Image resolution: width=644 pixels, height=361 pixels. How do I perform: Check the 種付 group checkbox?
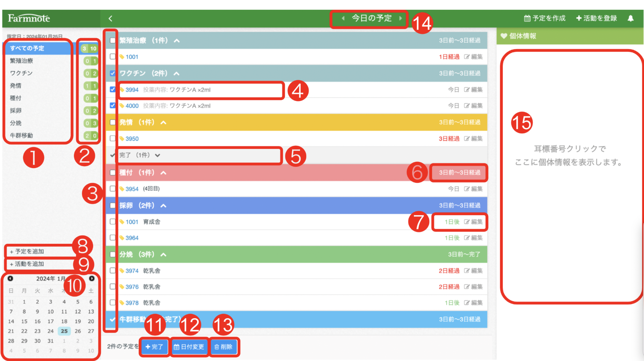coord(113,173)
